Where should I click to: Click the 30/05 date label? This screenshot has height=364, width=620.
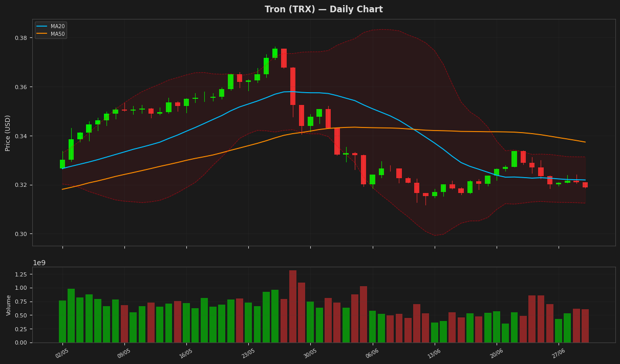[x=310, y=353]
